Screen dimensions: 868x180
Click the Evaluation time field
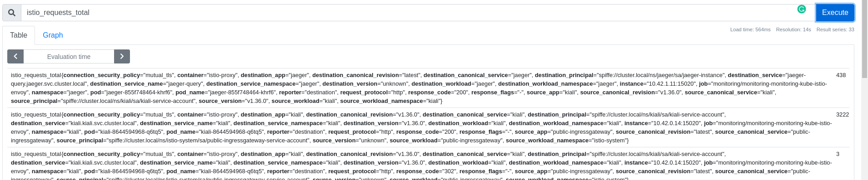(69, 57)
